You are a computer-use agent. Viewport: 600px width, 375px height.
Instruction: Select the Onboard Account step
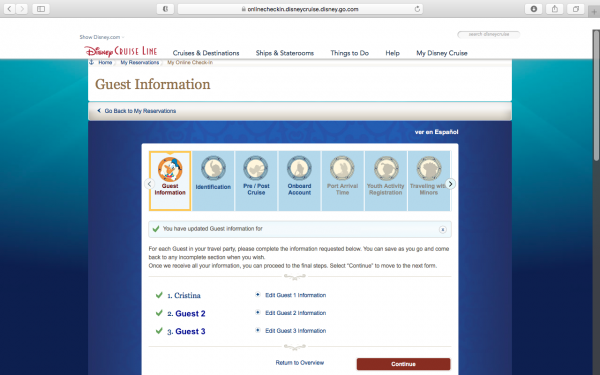coord(299,181)
